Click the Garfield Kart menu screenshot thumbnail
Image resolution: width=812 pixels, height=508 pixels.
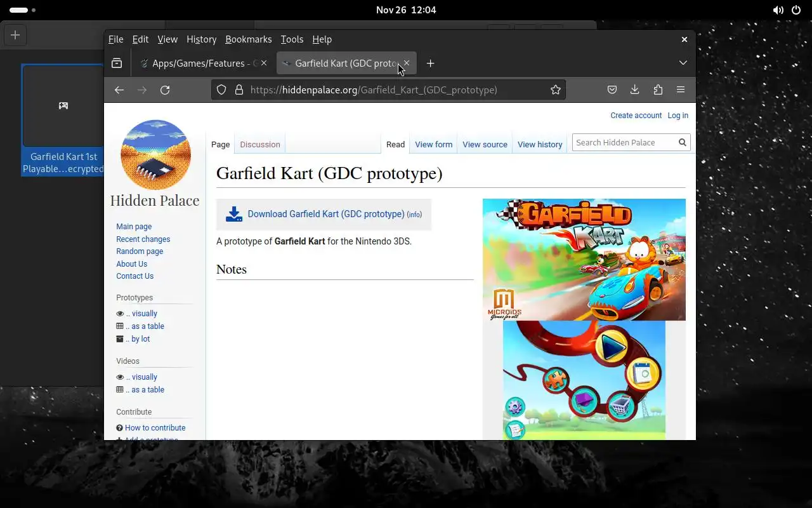(584, 380)
